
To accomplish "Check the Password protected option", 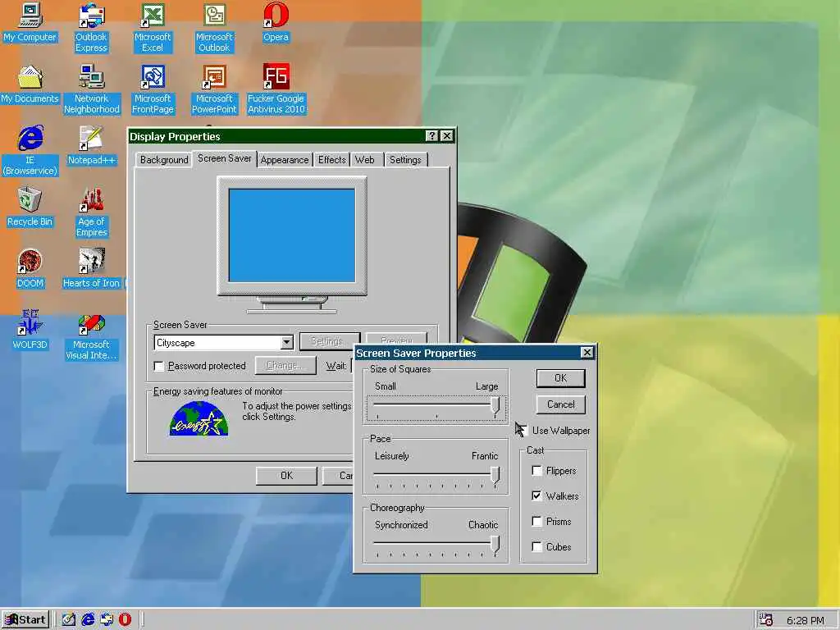I will point(158,366).
